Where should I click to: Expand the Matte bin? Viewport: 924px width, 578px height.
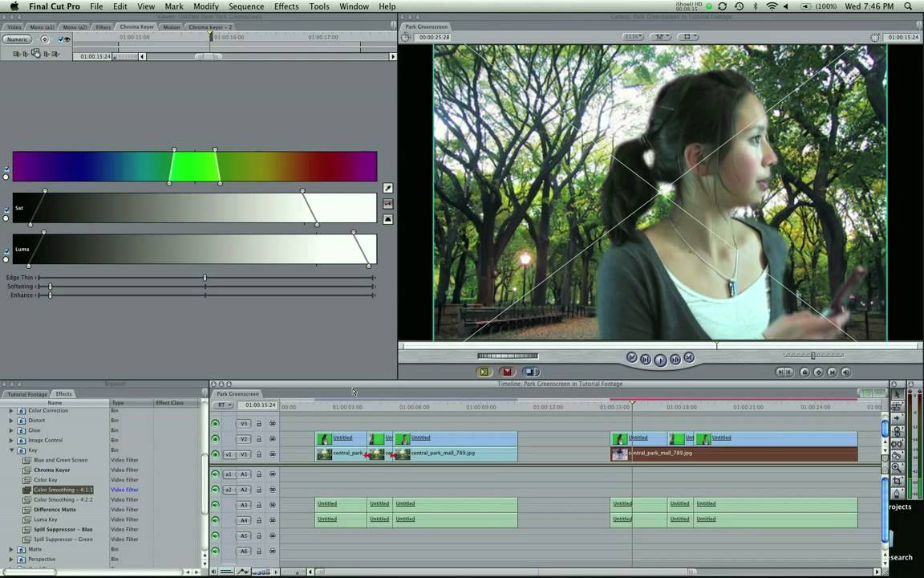pos(11,550)
